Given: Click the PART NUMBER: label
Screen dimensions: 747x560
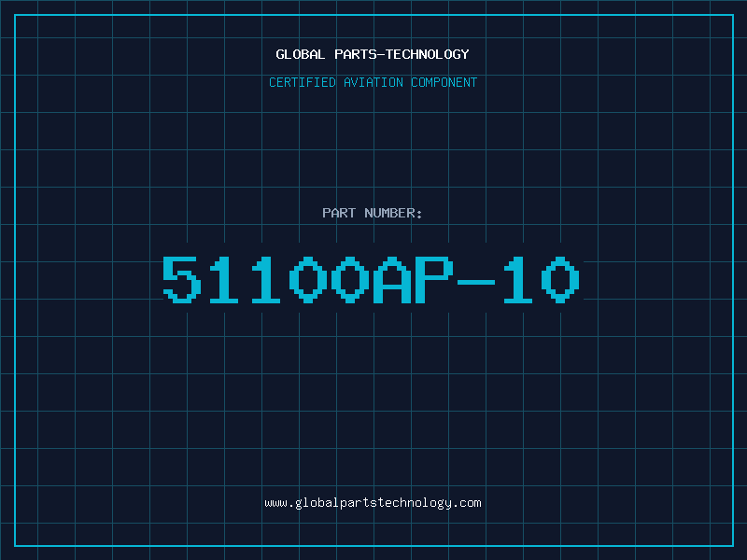Looking at the screenshot, I should pyautogui.click(x=373, y=213).
